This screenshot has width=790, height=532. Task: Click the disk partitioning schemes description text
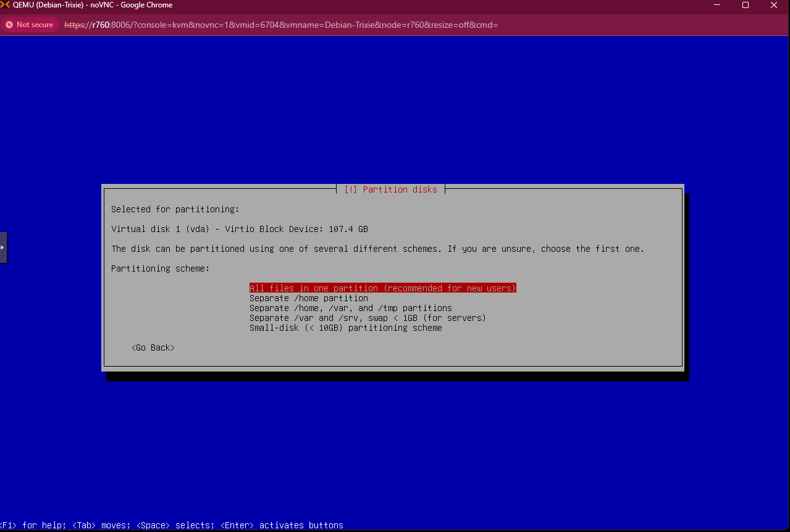[x=377, y=249]
